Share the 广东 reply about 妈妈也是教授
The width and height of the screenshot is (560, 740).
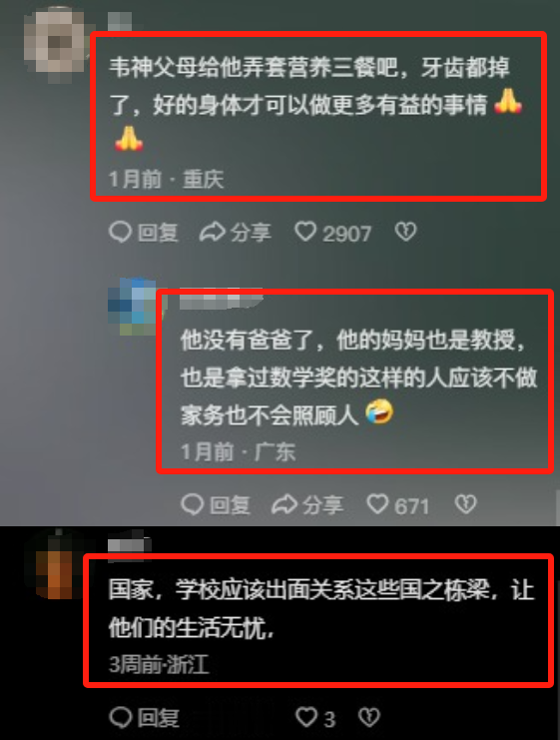(307, 505)
